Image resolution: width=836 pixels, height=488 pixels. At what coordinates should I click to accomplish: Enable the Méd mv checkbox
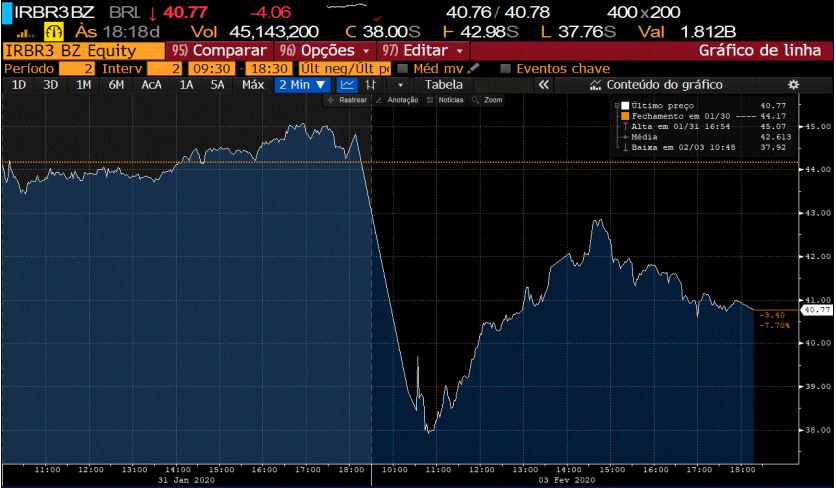pyautogui.click(x=402, y=68)
